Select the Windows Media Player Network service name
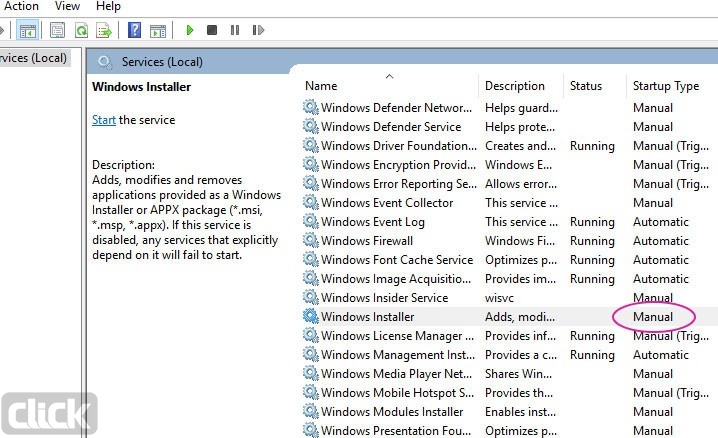 (396, 374)
